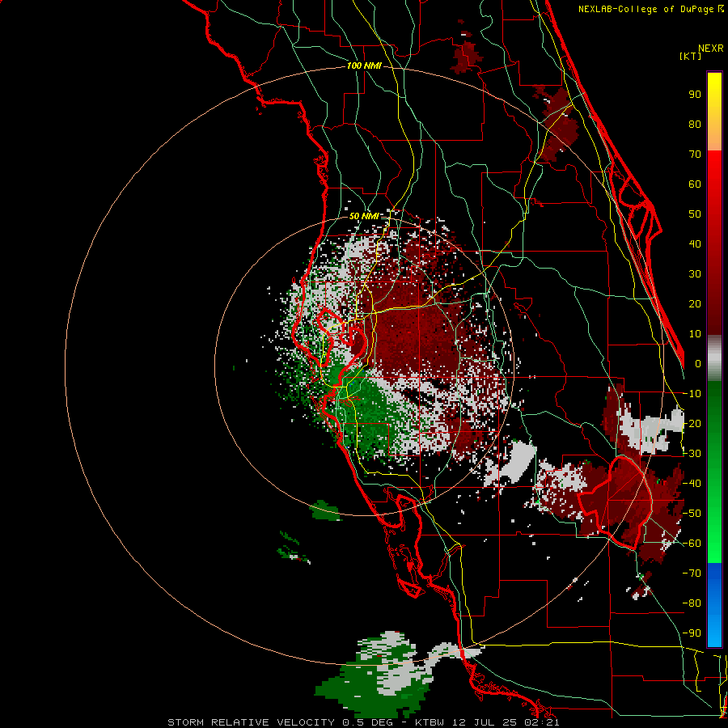Select the positive 30 scale label

pyautogui.click(x=695, y=274)
